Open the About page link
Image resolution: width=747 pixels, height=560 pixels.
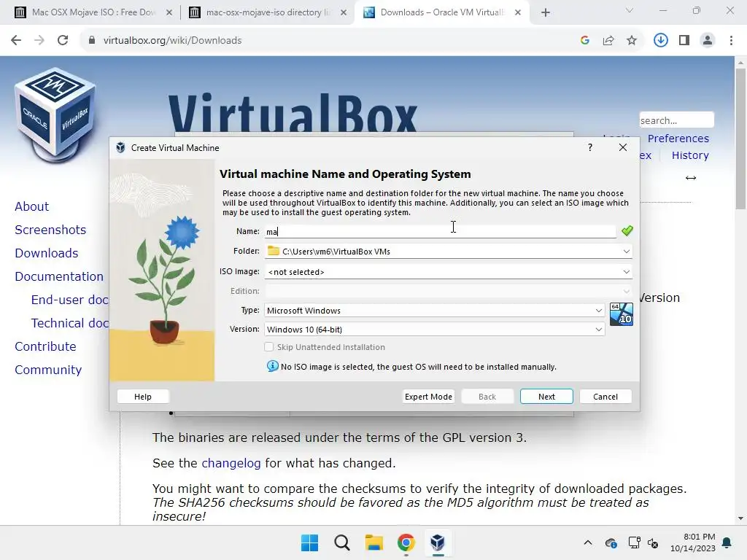tap(31, 206)
